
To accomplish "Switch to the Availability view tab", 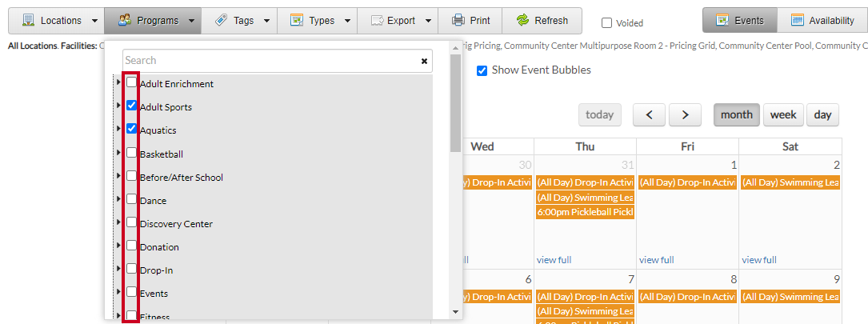I will [x=823, y=21].
